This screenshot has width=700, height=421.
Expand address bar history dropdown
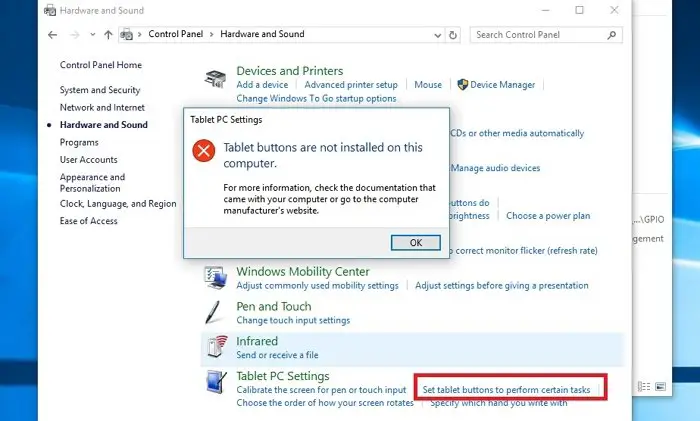[x=438, y=35]
